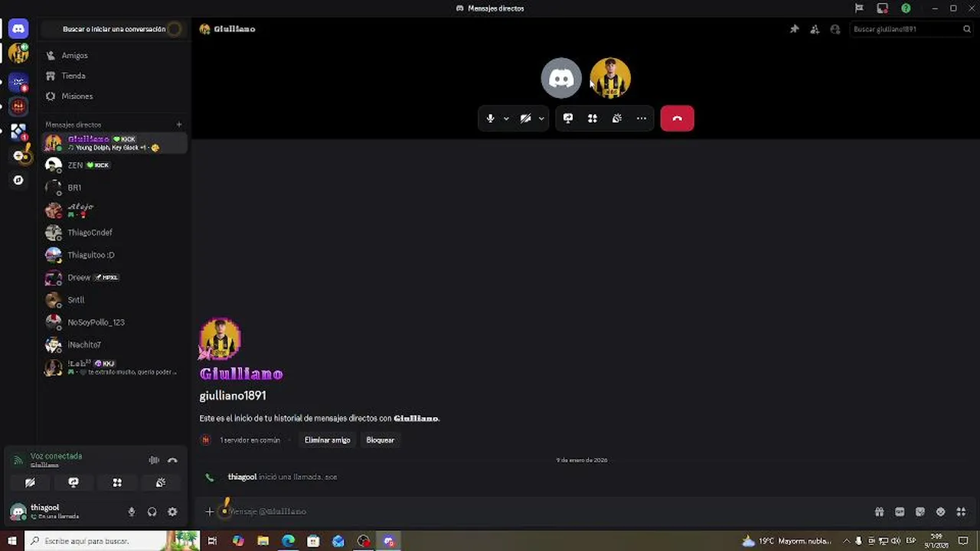Open the explore servers compass icon
Viewport: 980px width, 551px height.
point(18,181)
